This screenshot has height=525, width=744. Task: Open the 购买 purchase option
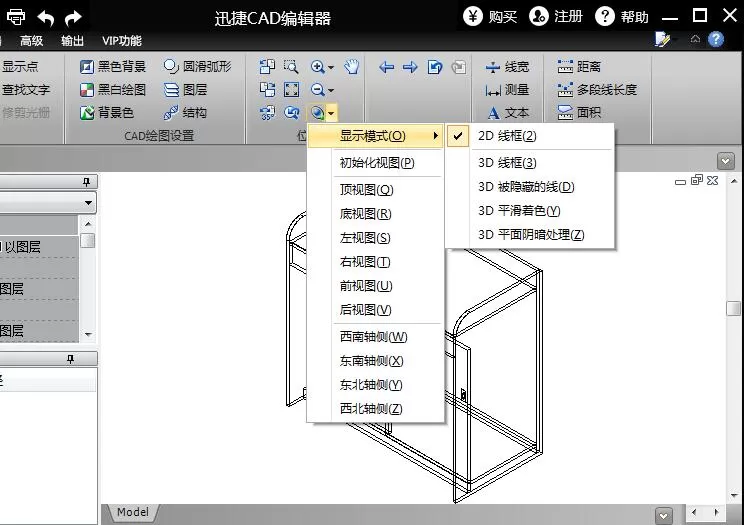(490, 17)
